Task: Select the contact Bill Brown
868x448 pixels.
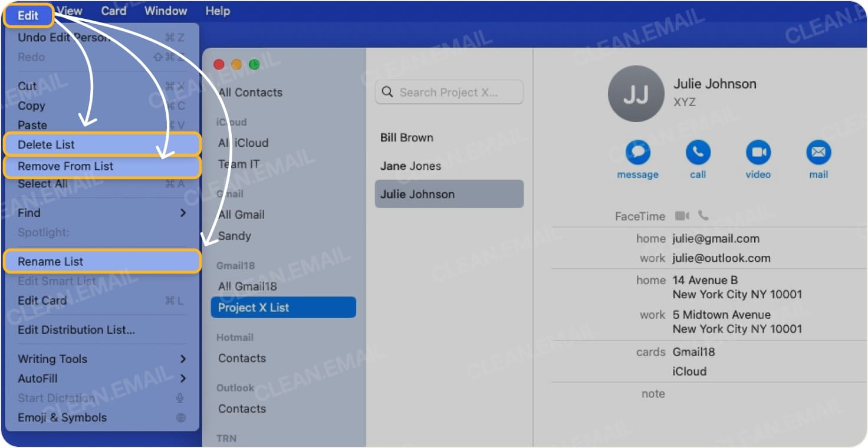Action: point(406,137)
